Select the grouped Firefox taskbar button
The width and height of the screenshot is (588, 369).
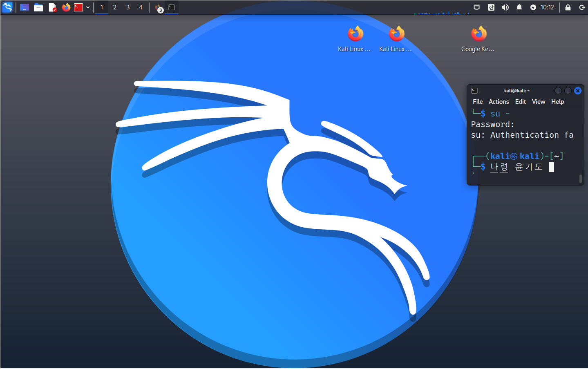[x=159, y=8]
